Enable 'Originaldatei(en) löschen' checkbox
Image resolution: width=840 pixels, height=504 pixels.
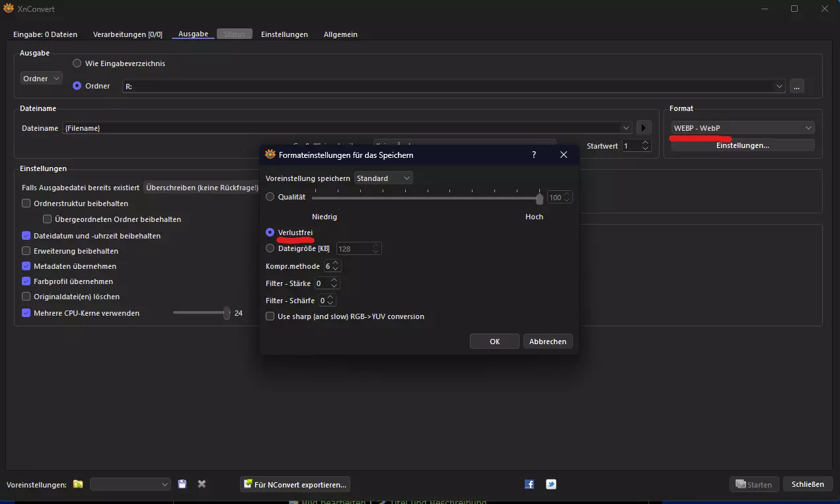click(26, 297)
